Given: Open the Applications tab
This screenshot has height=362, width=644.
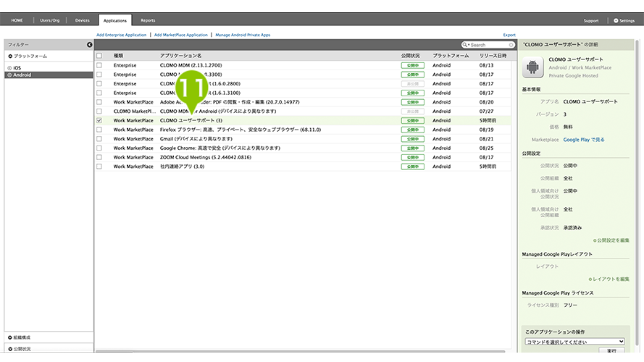Looking at the screenshot, I should [115, 20].
